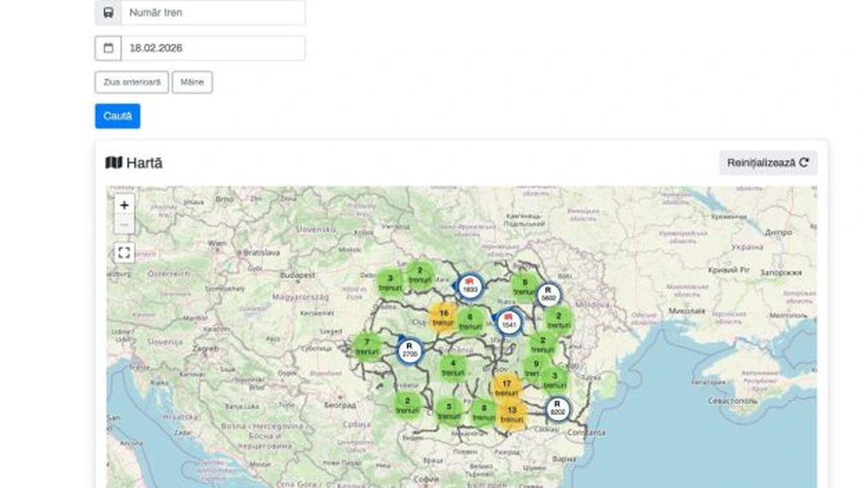868x488 pixels.
Task: Expand the green 7 trenuri cluster
Action: pyautogui.click(x=367, y=347)
